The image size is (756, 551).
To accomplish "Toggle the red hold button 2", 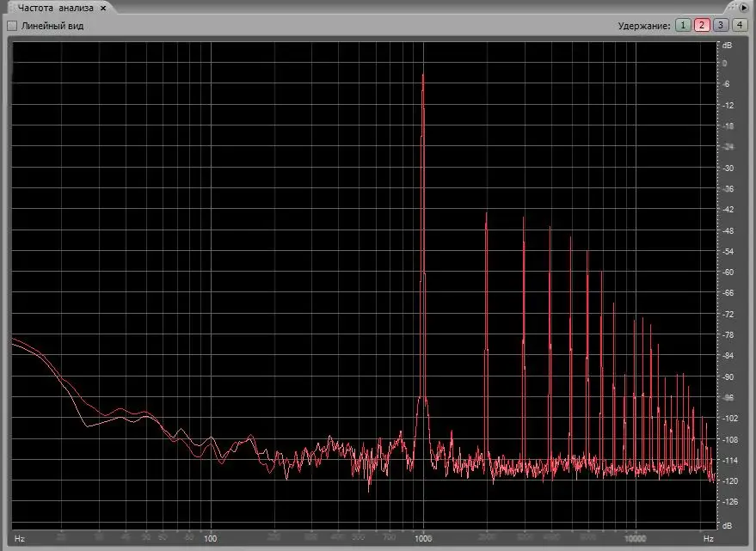I will tap(702, 25).
